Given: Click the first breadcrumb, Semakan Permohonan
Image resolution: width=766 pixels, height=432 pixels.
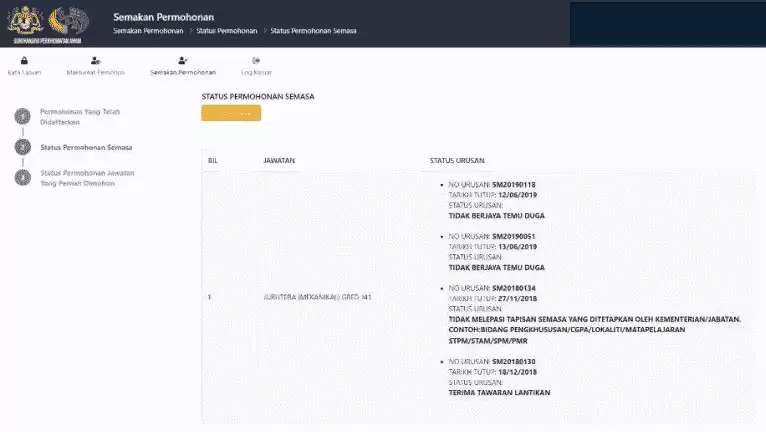Looking at the screenshot, I should [148, 31].
